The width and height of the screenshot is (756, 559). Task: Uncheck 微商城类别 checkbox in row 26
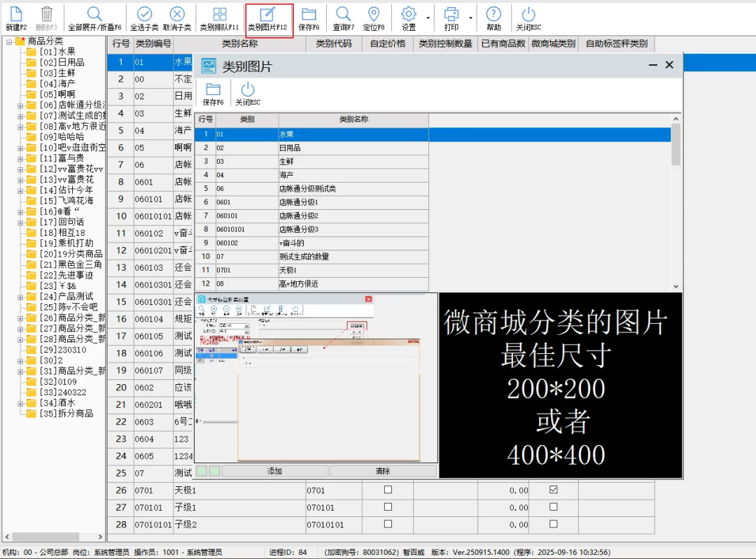pos(554,490)
